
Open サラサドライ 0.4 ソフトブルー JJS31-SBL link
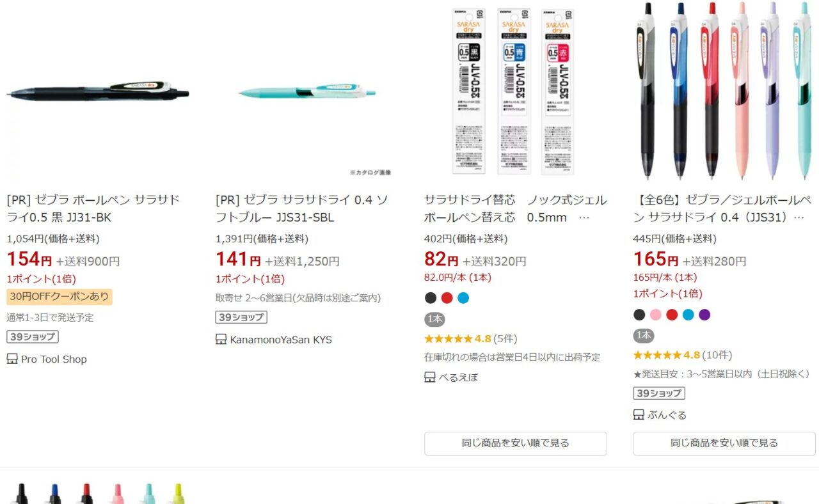(x=302, y=209)
